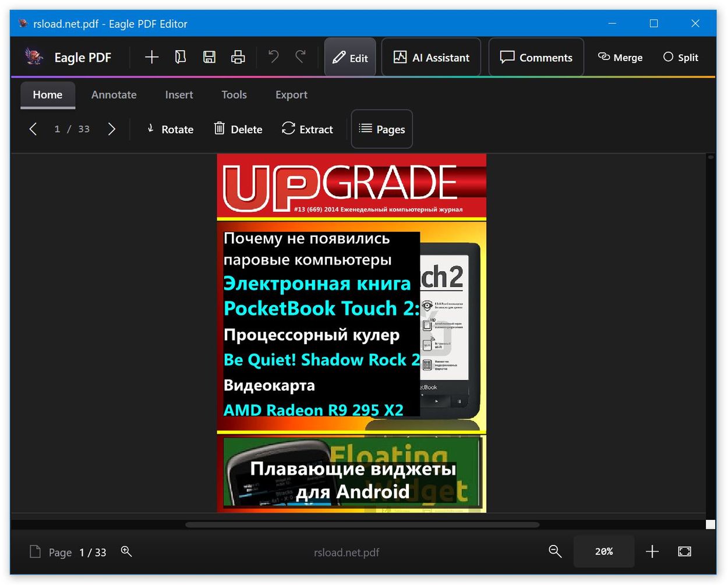728x585 pixels.
Task: Save the PDF using the floppy disk icon
Action: click(209, 57)
